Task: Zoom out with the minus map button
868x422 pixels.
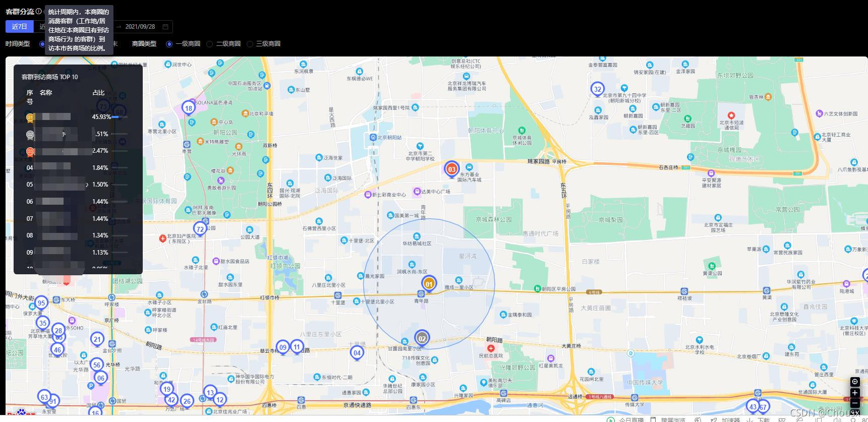Action: [x=855, y=403]
